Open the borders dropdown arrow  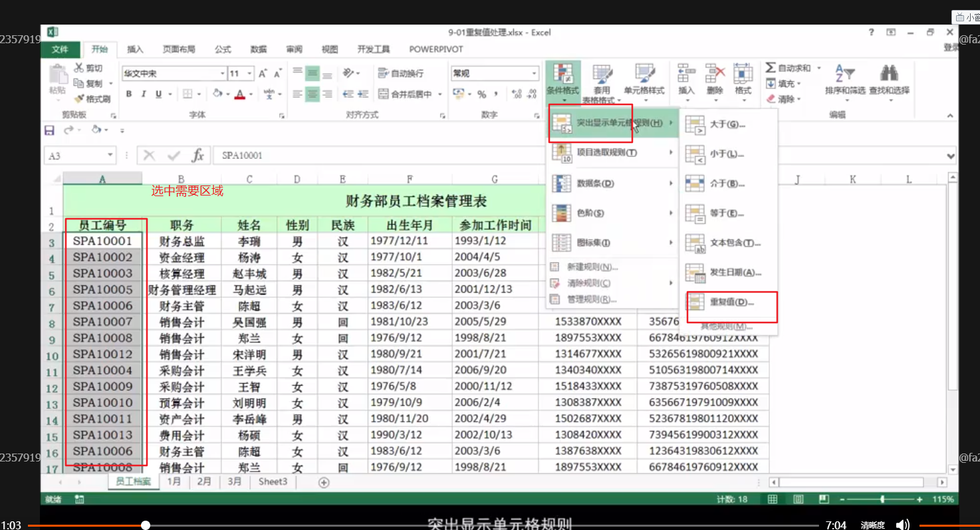pyautogui.click(x=199, y=94)
